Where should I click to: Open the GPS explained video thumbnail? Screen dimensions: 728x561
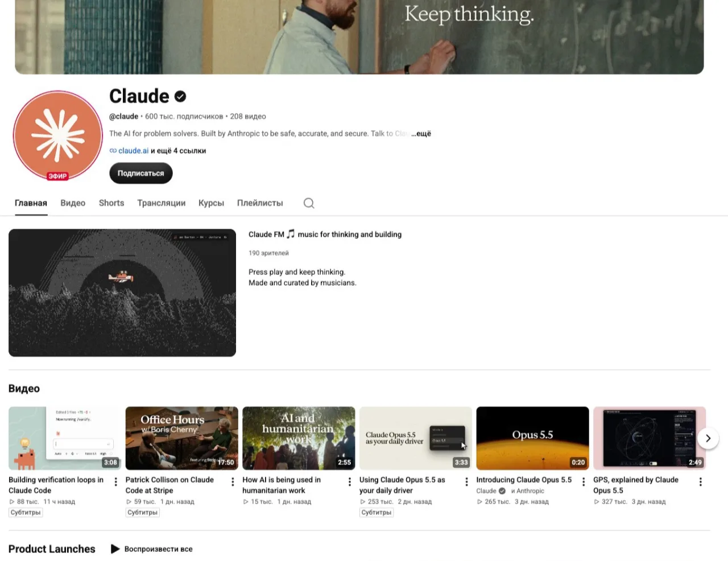pos(650,438)
